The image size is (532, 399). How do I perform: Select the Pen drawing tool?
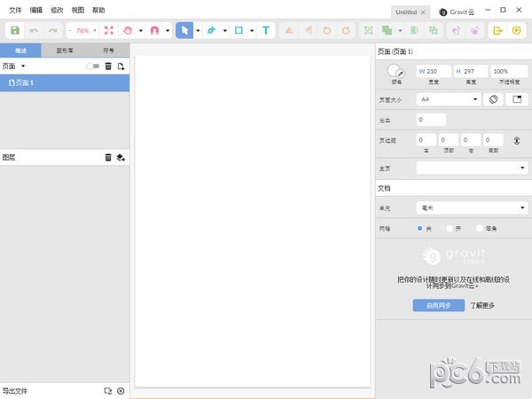(x=212, y=30)
